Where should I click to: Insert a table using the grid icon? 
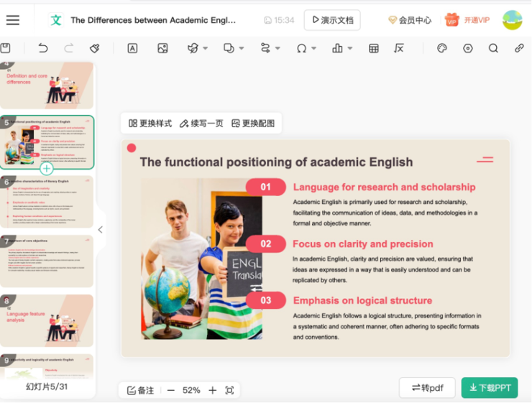374,48
